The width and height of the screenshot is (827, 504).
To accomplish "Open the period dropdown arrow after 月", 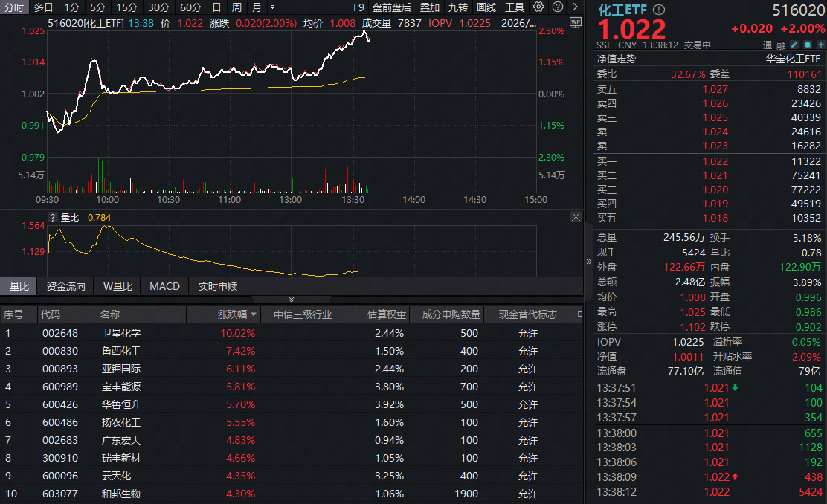I will pos(272,7).
